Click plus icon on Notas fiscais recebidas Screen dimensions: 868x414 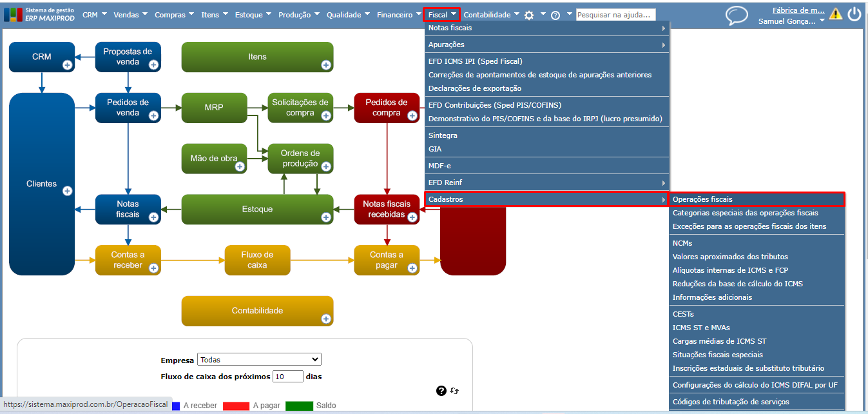coord(412,217)
